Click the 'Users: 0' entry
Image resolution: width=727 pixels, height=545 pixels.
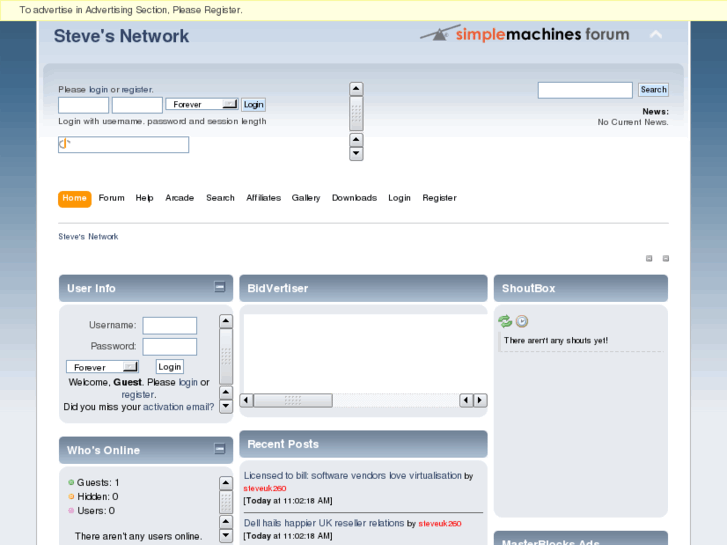96,511
